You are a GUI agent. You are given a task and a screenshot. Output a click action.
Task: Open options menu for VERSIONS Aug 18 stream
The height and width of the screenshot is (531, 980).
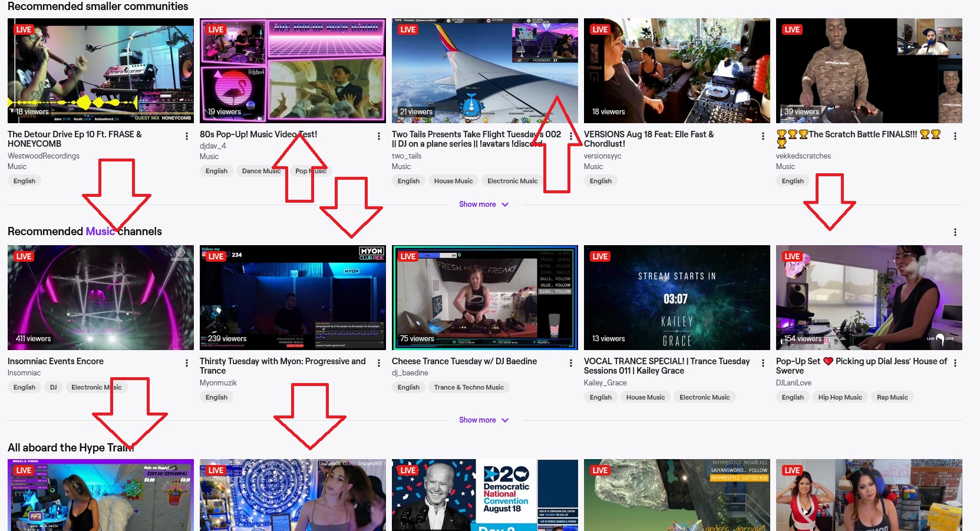[763, 136]
